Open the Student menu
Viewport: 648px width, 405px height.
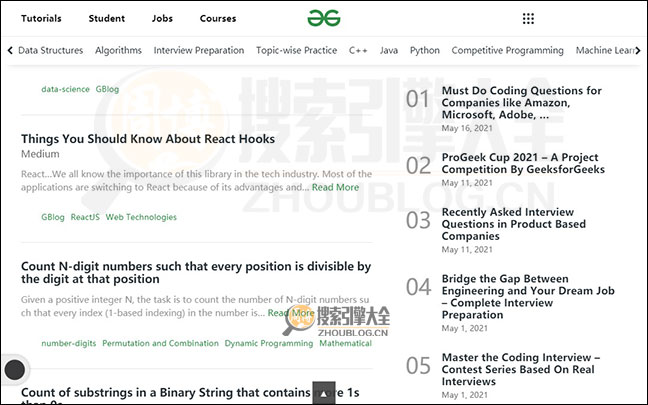click(x=107, y=19)
